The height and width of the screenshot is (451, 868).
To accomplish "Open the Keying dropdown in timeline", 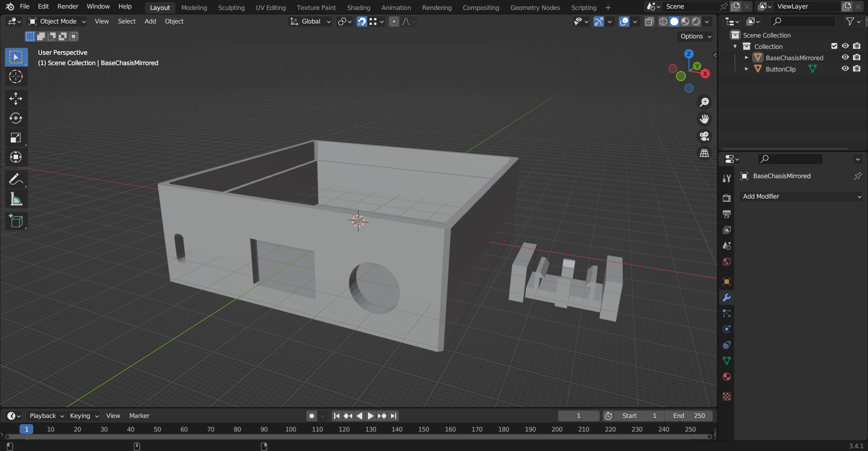I will click(x=84, y=416).
